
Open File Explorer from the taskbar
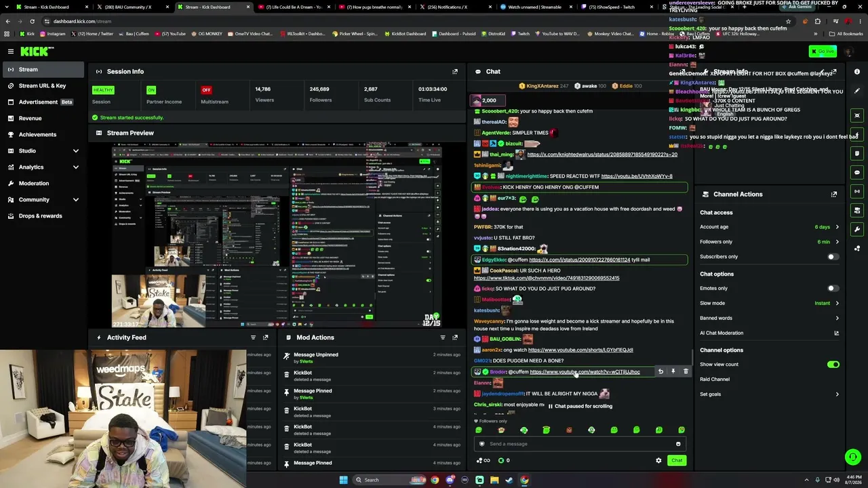click(494, 480)
